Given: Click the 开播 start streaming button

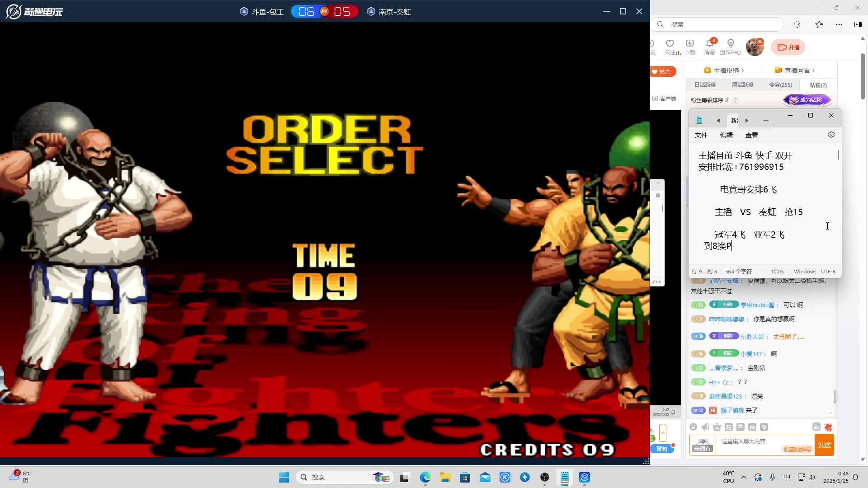Looking at the screenshot, I should tap(788, 47).
